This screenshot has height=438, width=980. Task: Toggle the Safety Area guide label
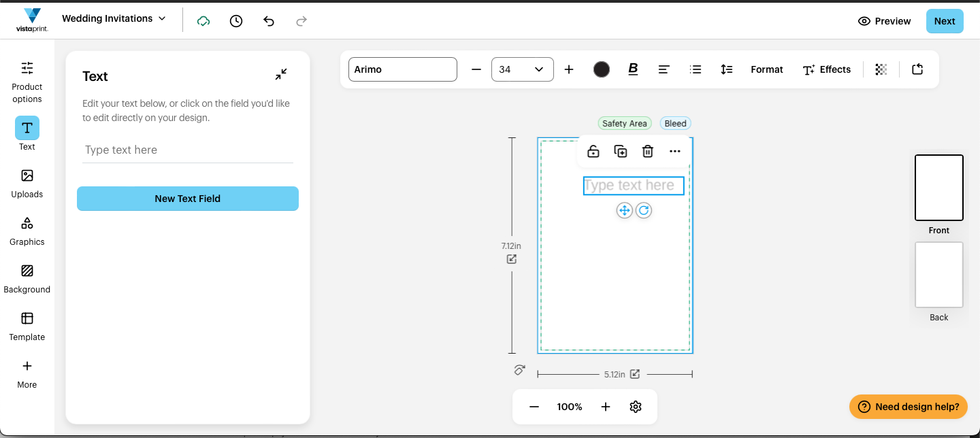625,123
